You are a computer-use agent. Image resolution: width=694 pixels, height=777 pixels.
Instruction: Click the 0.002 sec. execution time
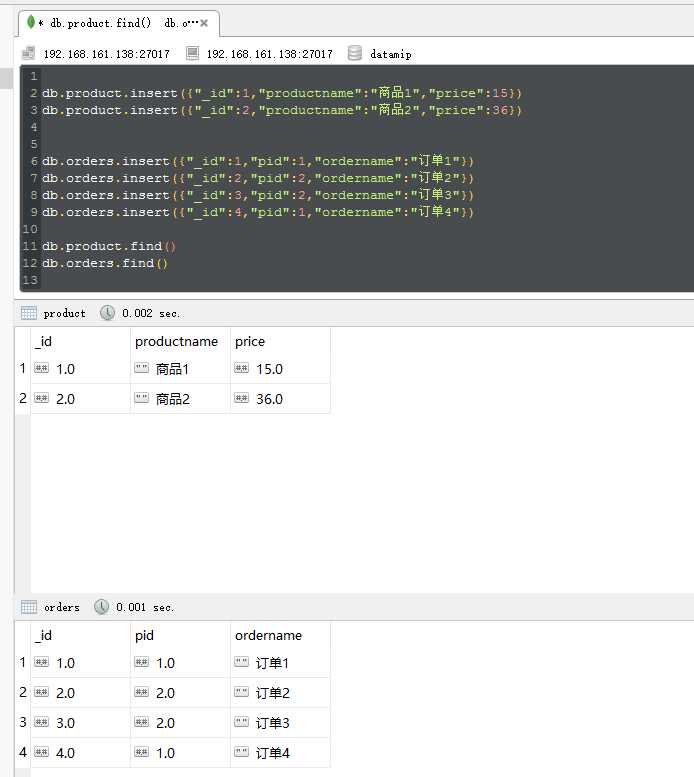[151, 314]
